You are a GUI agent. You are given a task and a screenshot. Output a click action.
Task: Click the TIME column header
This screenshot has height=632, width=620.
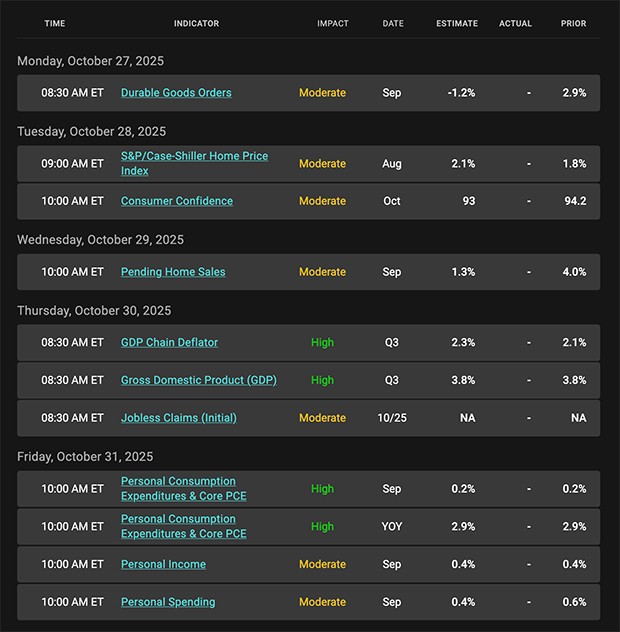tap(55, 24)
